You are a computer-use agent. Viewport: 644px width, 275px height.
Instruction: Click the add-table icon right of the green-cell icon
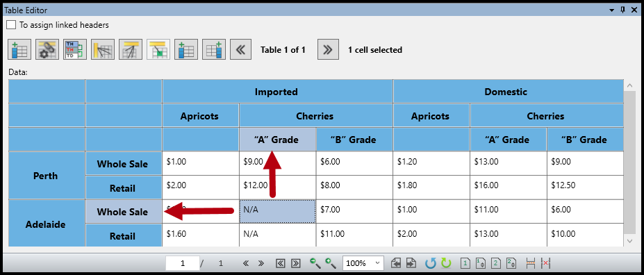(186, 50)
